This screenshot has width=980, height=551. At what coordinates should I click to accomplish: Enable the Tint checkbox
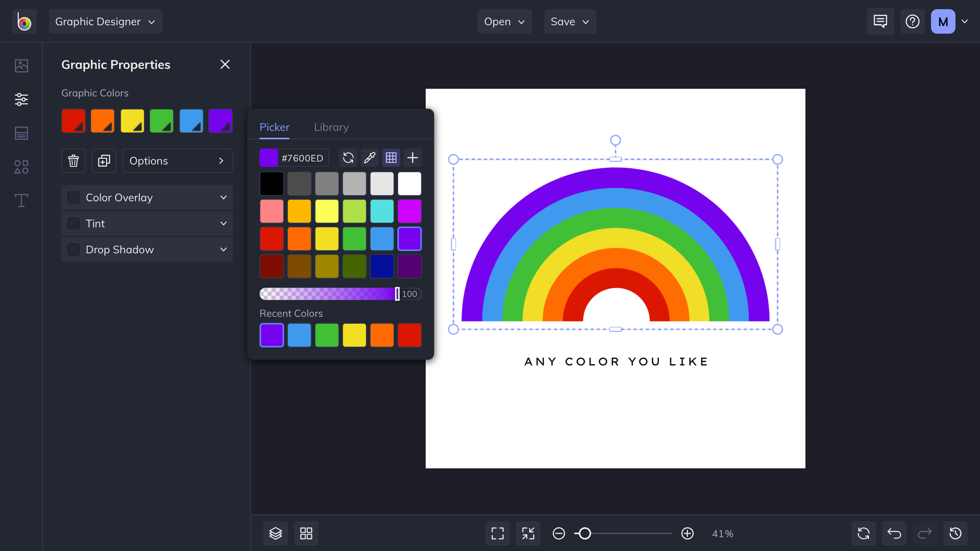click(73, 223)
